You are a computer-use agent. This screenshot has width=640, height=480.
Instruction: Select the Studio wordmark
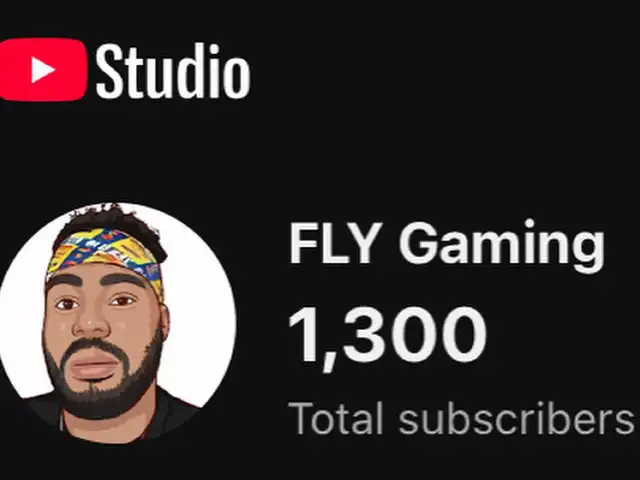point(173,71)
